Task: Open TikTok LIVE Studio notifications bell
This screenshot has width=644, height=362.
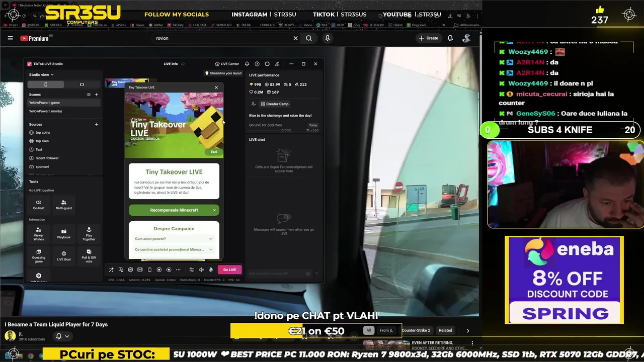Action: 247,64
